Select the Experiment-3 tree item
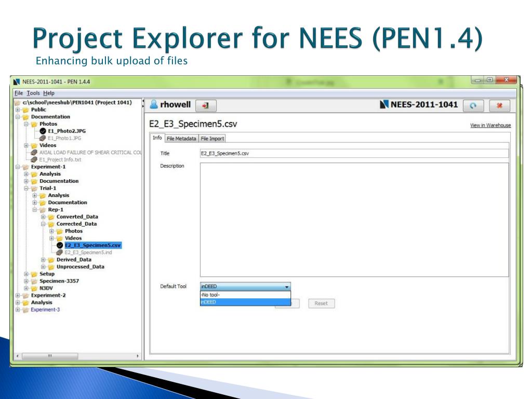The height and width of the screenshot is (399, 532). [45, 310]
